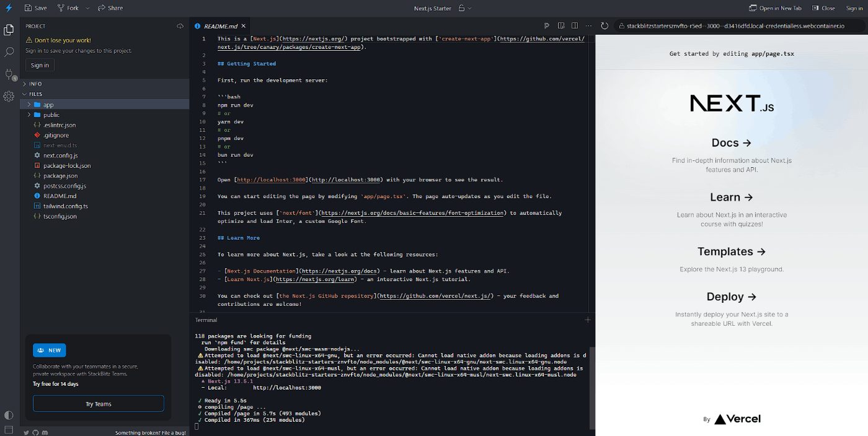The width and height of the screenshot is (868, 436).
Task: Open Docs link in preview
Action: pyautogui.click(x=732, y=142)
